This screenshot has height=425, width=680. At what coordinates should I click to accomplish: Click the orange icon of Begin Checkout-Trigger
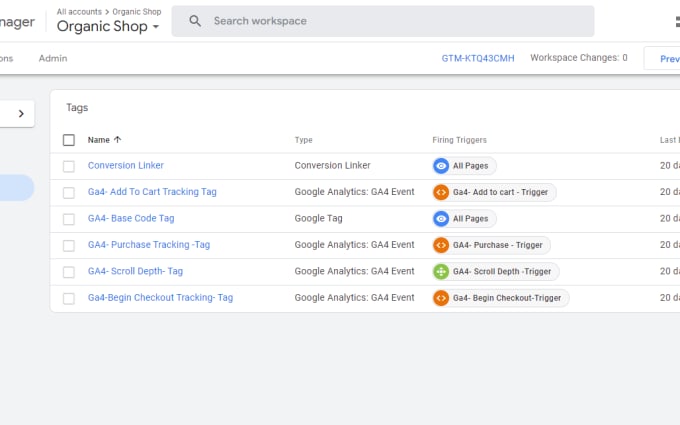(441, 298)
